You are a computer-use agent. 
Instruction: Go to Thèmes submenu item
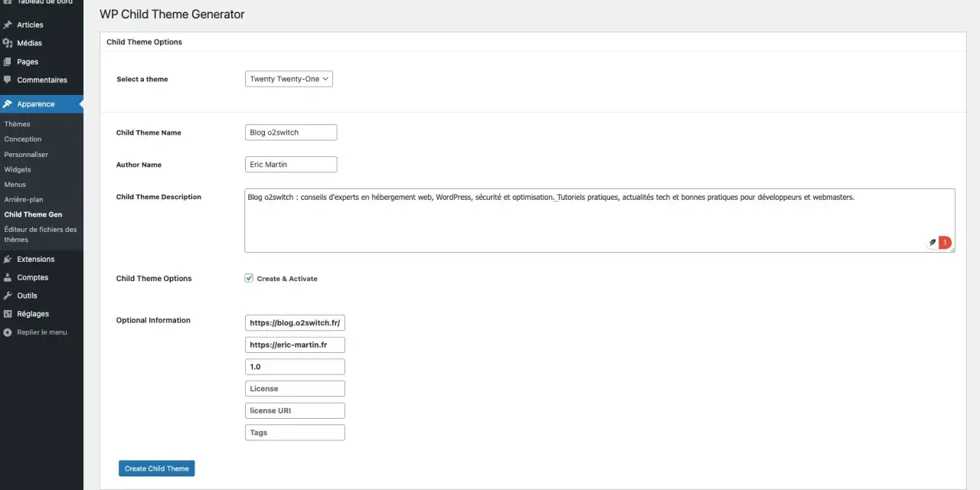(18, 124)
